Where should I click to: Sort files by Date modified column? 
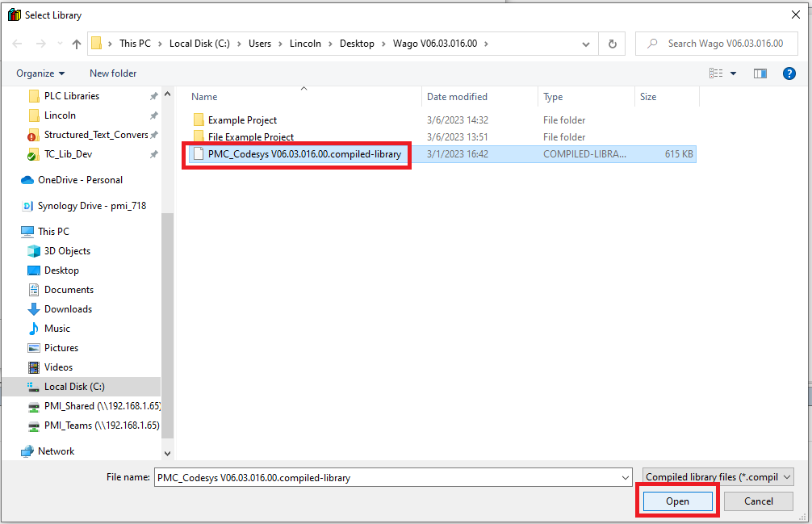click(457, 97)
